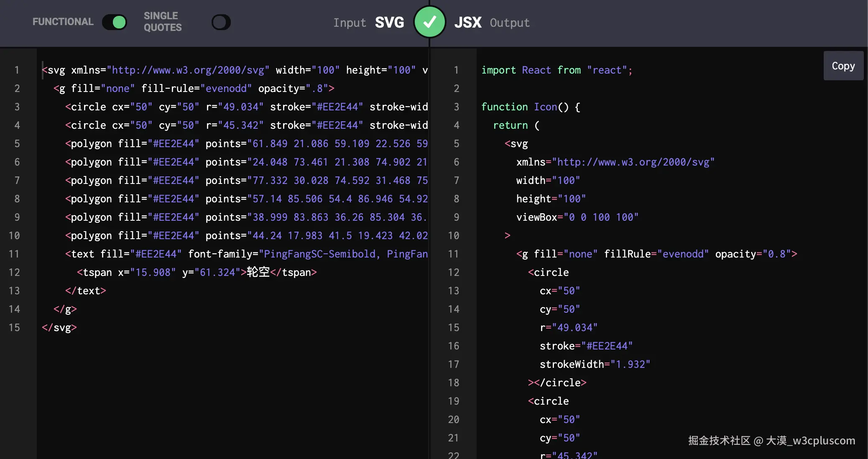This screenshot has height=459, width=868.
Task: Click the green checkmark convert icon
Action: click(x=429, y=22)
